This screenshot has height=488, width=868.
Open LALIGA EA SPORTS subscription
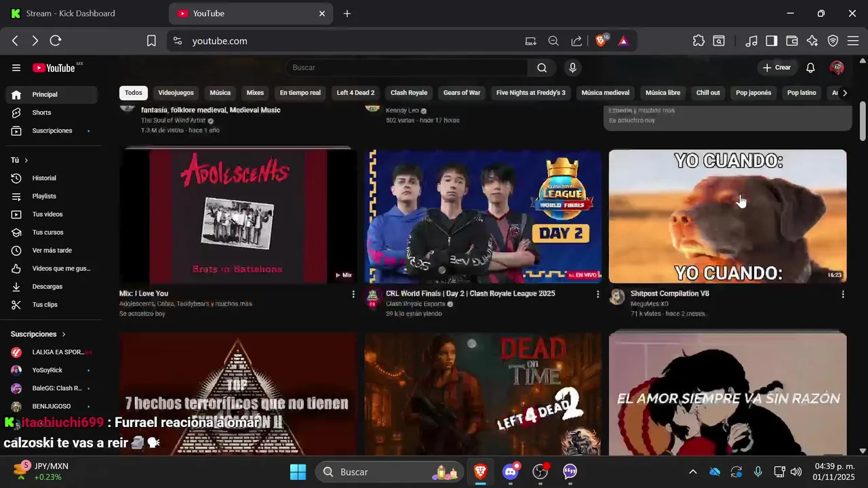52,352
